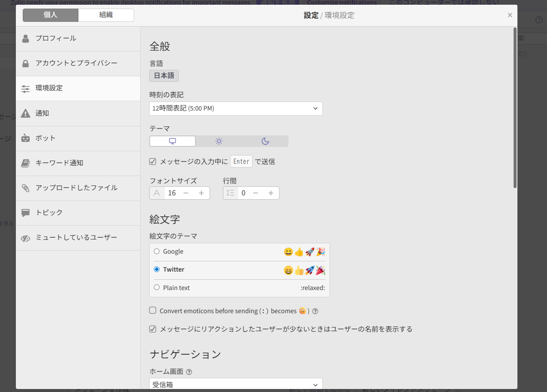547x392 pixels.
Task: Select the Google emoji theme
Action: (156, 251)
